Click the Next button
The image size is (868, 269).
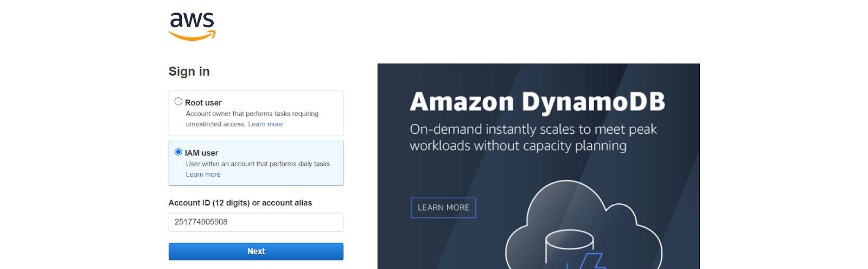click(x=256, y=252)
